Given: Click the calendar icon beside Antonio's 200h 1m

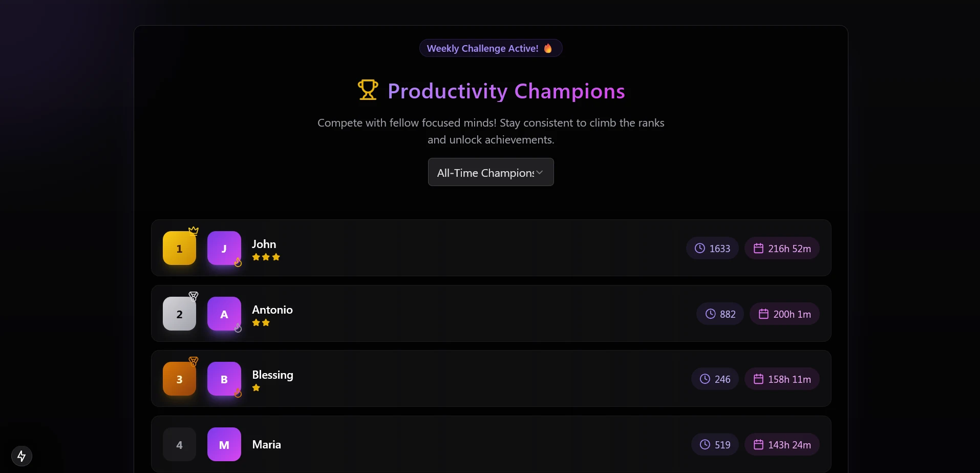Looking at the screenshot, I should (x=763, y=314).
